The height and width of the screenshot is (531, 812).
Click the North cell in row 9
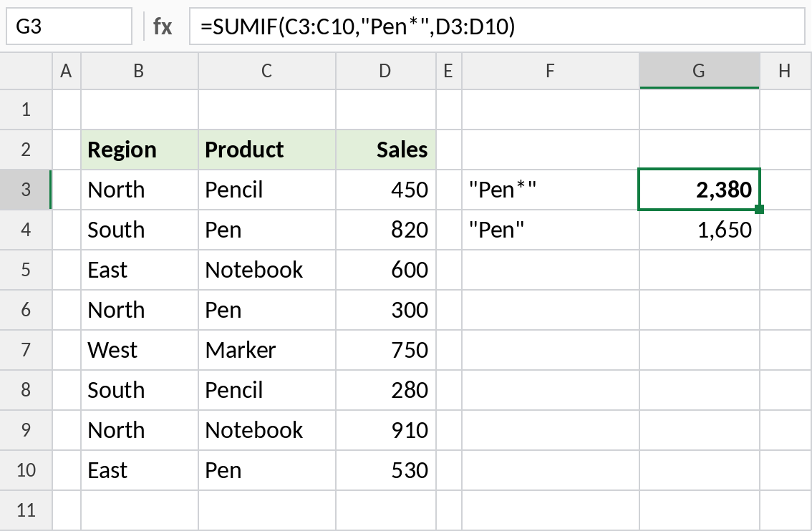(x=140, y=430)
